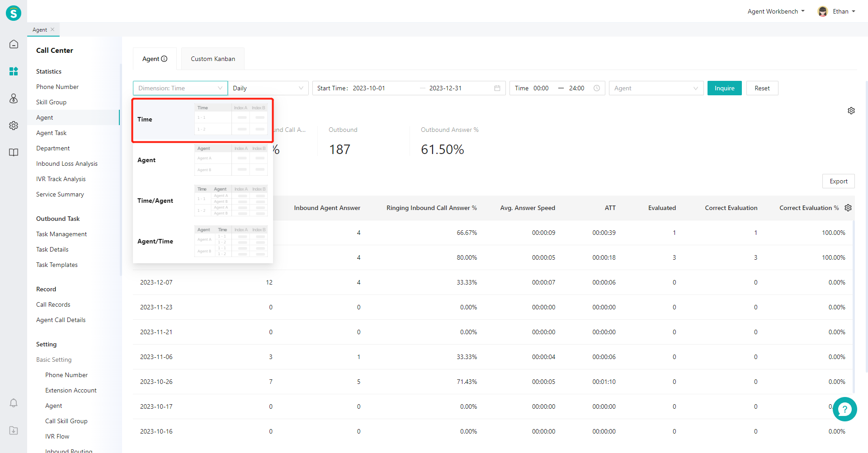
Task: Open Extension Account under Basic Setting
Action: point(71,390)
